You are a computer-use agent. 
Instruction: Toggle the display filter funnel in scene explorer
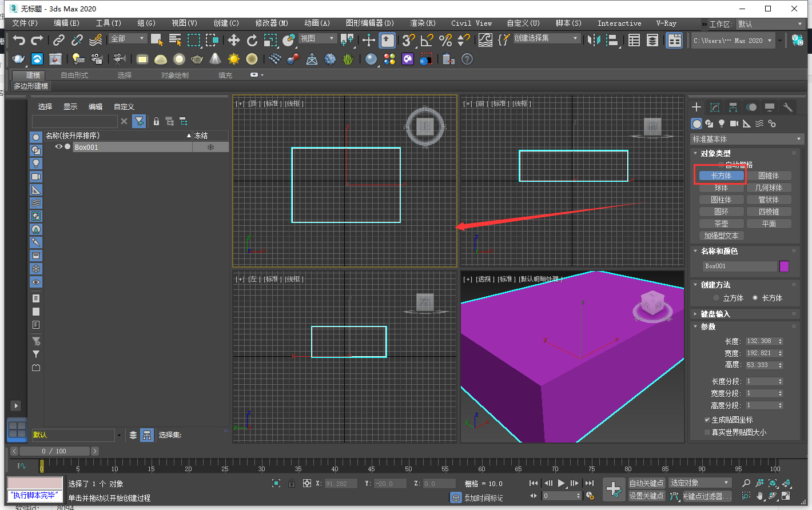(x=139, y=121)
